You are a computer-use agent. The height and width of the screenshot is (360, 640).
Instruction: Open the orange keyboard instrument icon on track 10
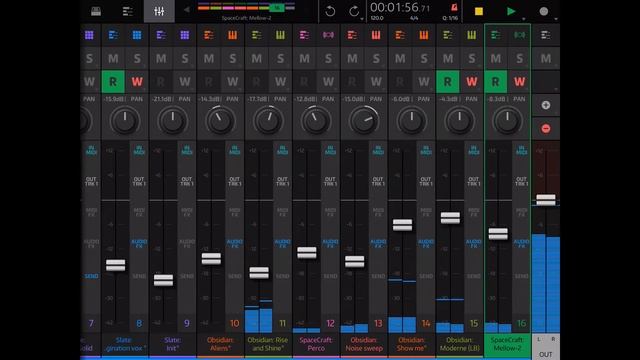[233, 35]
